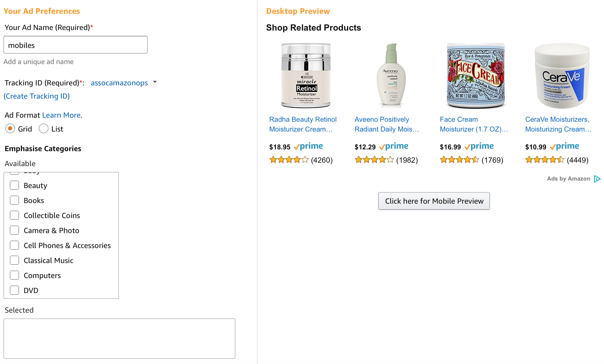This screenshot has width=604, height=364.
Task: Click the Ads by Amazon AdChoices icon
Action: pyautogui.click(x=597, y=179)
